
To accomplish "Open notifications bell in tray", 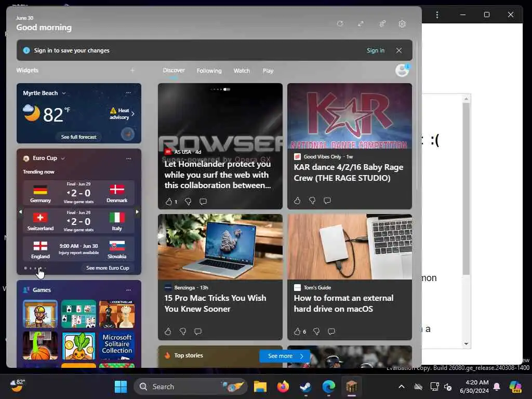I will pos(497,387).
